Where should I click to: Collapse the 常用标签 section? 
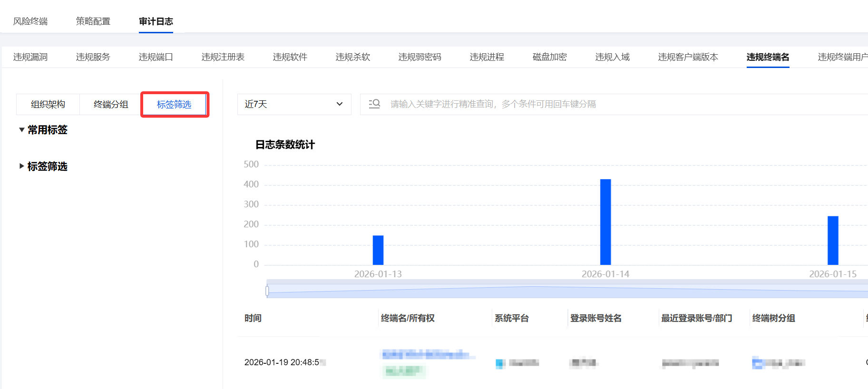22,130
